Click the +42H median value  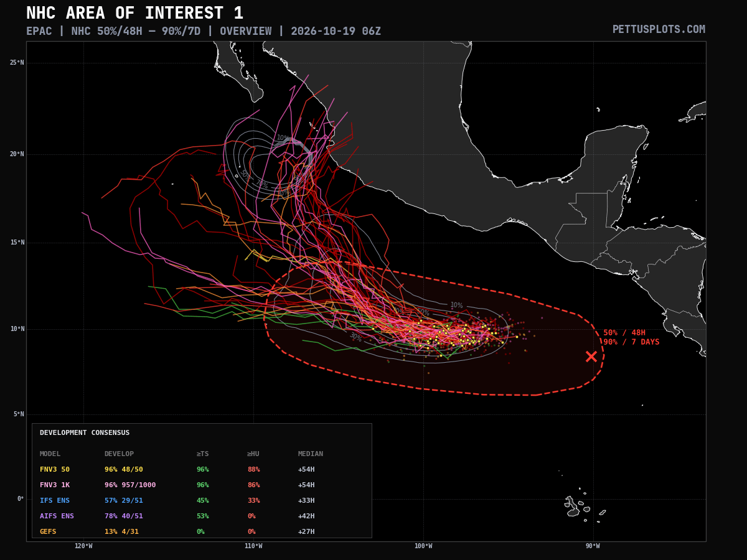tap(306, 516)
